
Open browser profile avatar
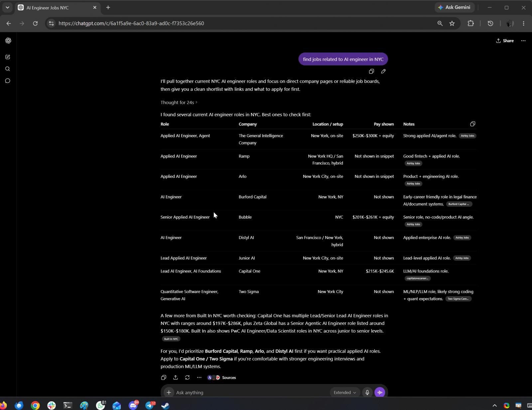click(509, 23)
